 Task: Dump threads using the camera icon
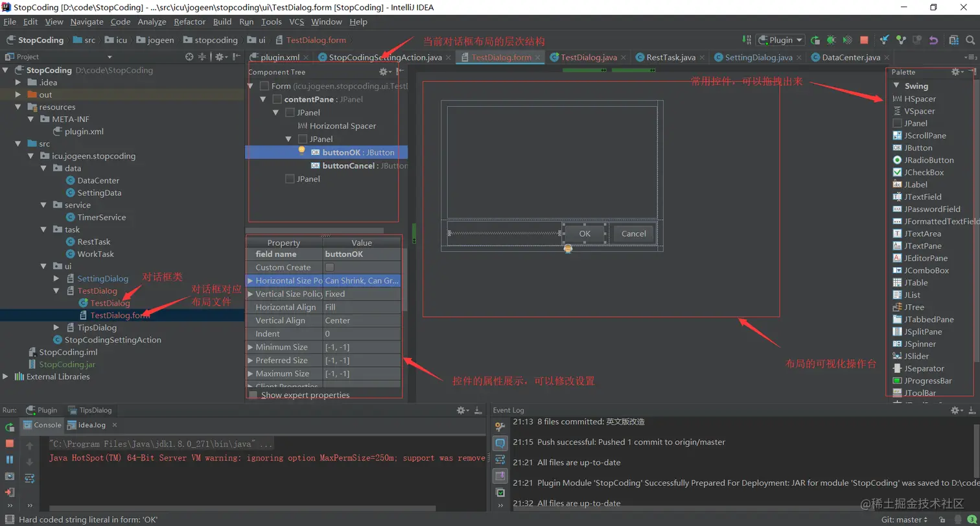tap(10, 476)
